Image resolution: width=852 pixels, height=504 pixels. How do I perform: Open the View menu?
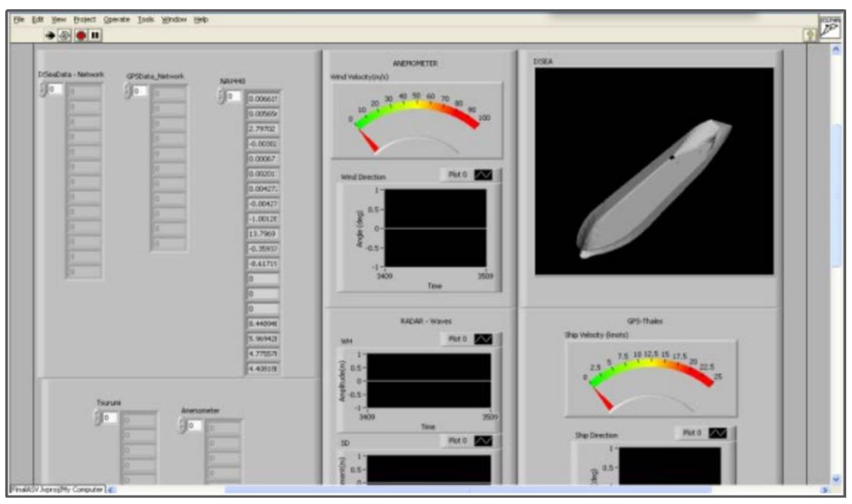(59, 20)
